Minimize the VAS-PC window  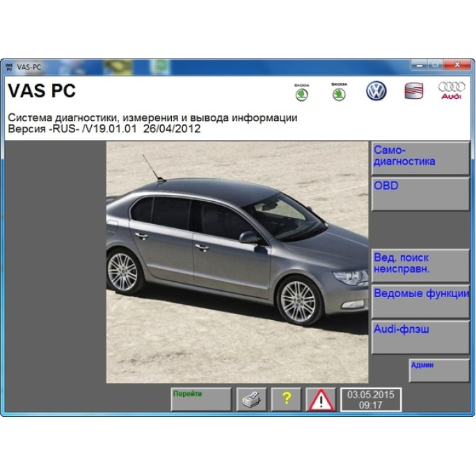419,65
